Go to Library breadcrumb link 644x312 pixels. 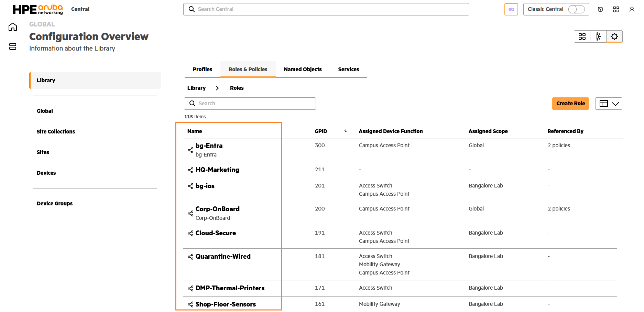click(x=197, y=88)
